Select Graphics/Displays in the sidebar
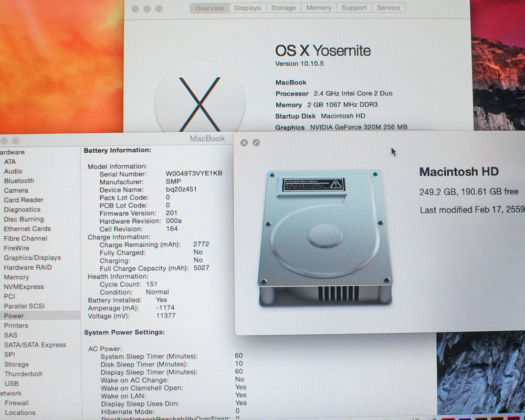Screen dimensions: 525x420 coord(32,258)
